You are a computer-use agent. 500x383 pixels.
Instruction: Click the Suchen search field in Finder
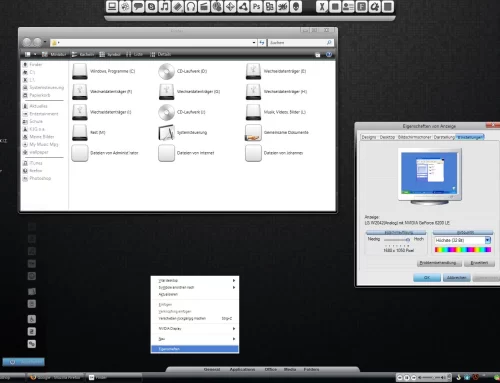point(300,43)
